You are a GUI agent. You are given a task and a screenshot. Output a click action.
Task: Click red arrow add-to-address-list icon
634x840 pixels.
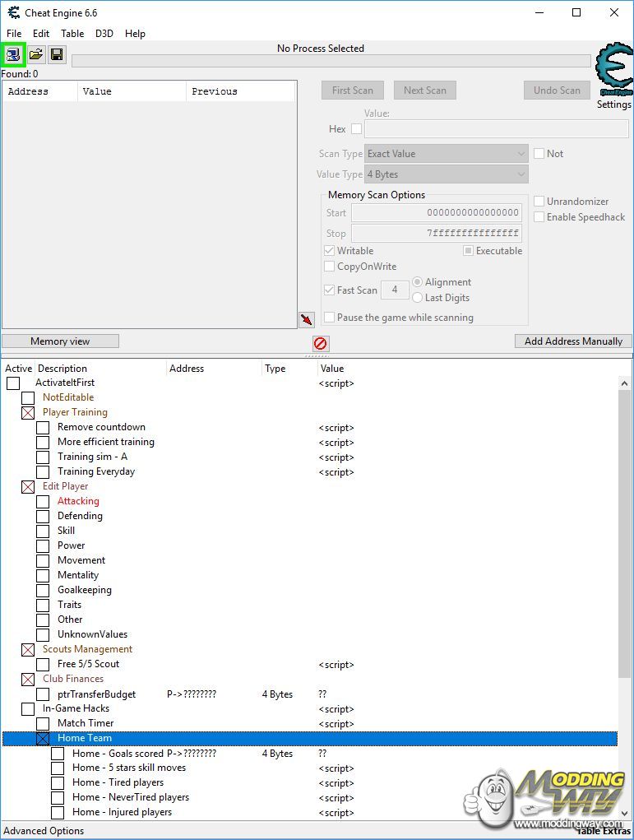[306, 319]
